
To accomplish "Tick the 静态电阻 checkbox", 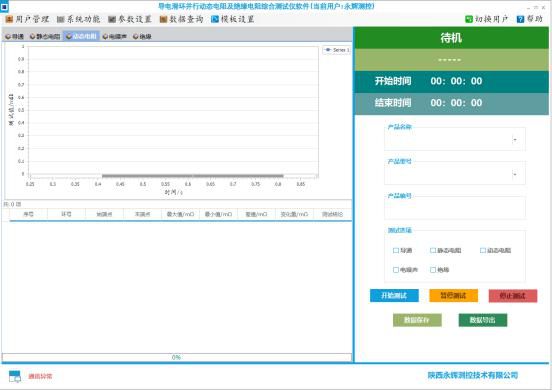I will point(433,250).
